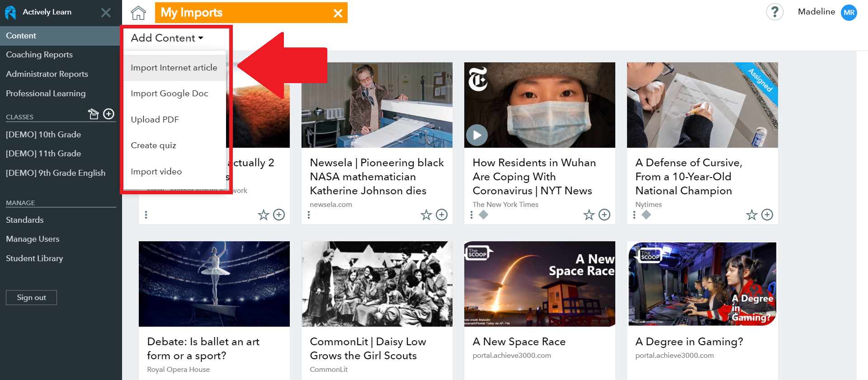This screenshot has height=380, width=868.
Task: Add the Defense of Cursive article to class
Action: tap(767, 215)
